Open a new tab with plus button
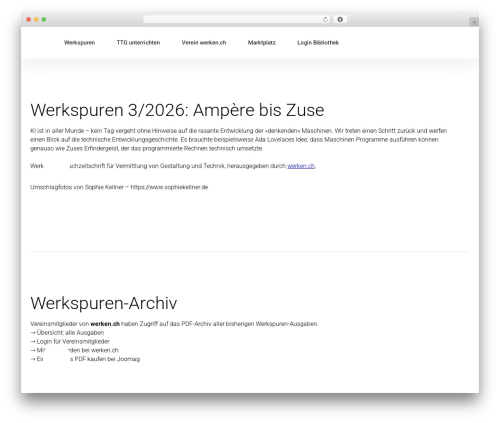 pos(474,22)
